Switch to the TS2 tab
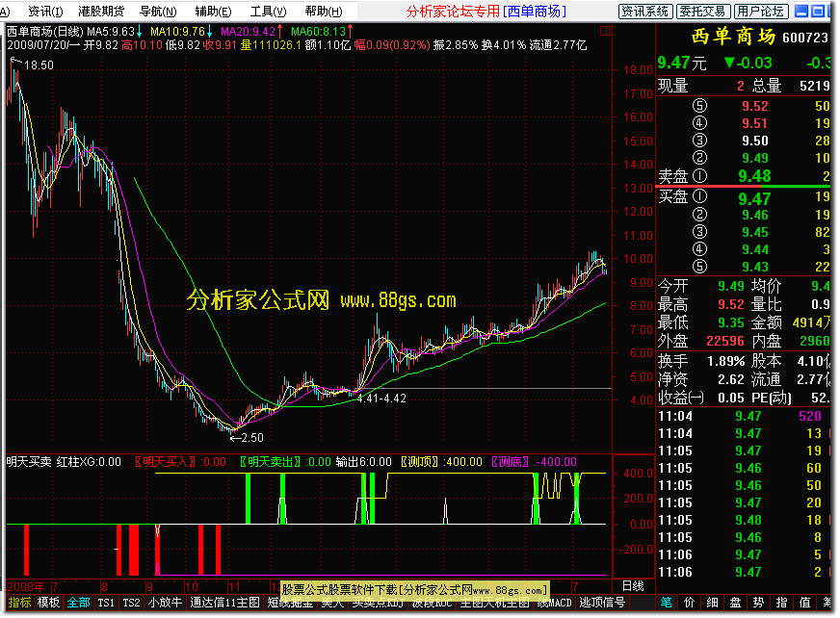 tap(131, 603)
